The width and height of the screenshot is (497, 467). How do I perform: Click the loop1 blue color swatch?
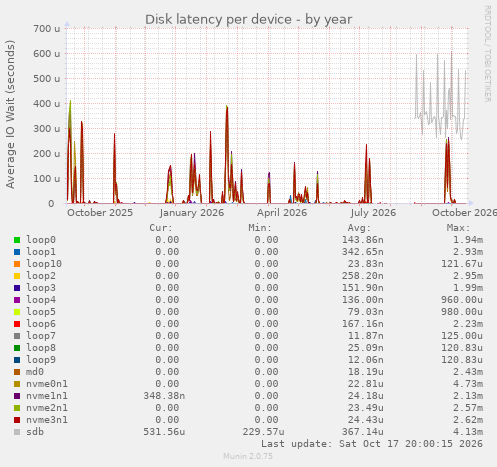coord(17,252)
